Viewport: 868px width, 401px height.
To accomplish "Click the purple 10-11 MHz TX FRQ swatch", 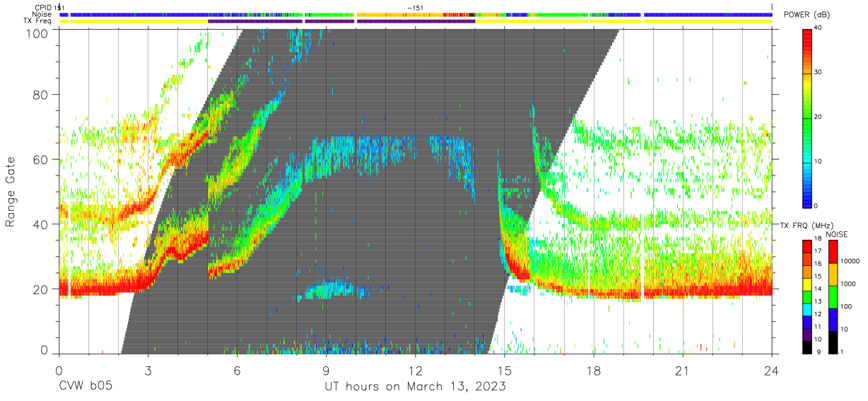I will point(808,333).
